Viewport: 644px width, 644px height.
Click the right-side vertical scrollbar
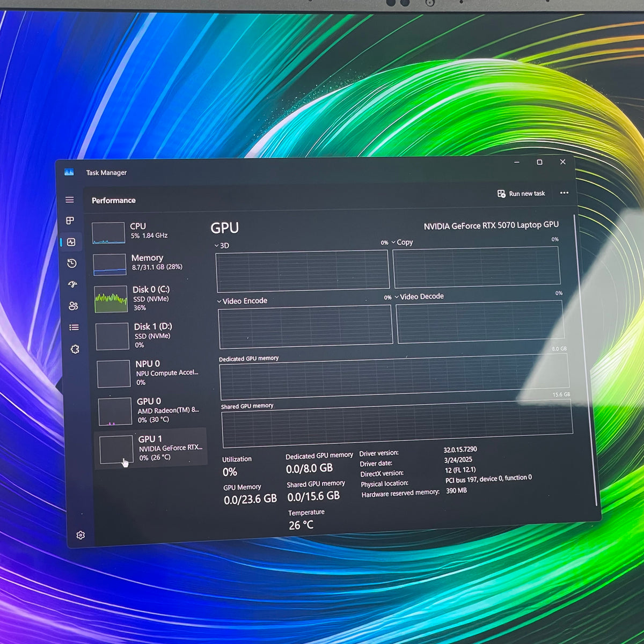pos(585,360)
